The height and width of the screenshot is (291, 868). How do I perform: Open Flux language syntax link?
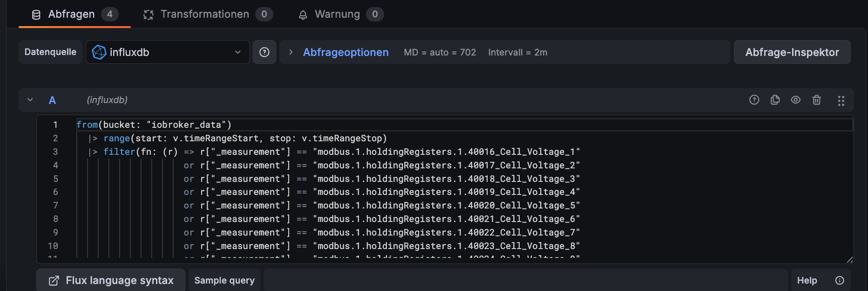111,280
